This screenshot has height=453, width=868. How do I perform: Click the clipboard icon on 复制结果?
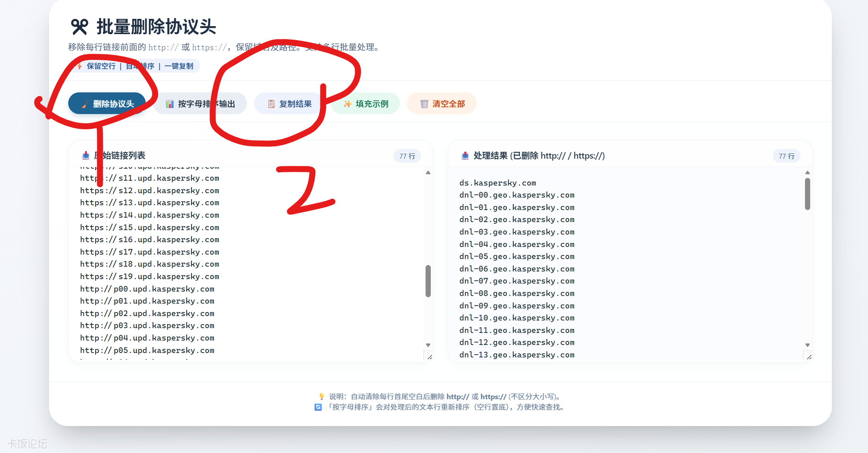tap(271, 104)
